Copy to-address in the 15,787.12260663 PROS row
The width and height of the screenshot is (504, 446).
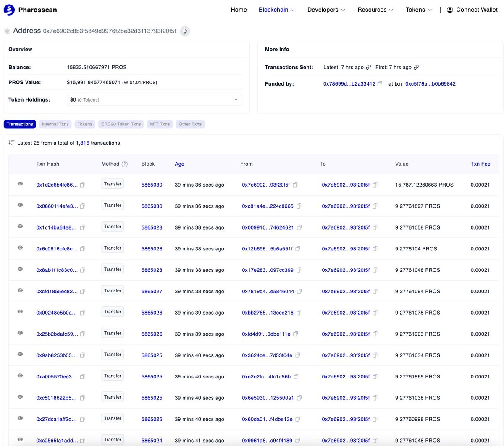click(x=375, y=185)
